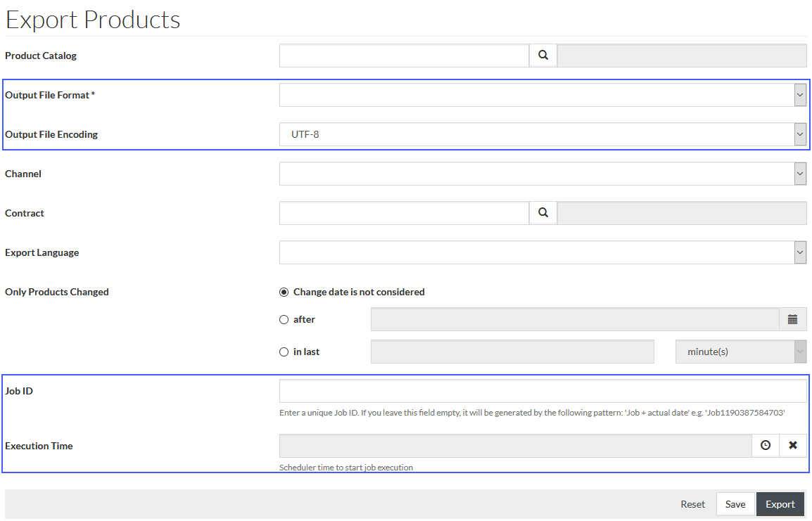Click the 'Scheduler time to start job execution' hint
Image resolution: width=812 pixels, height=521 pixels.
tap(346, 467)
